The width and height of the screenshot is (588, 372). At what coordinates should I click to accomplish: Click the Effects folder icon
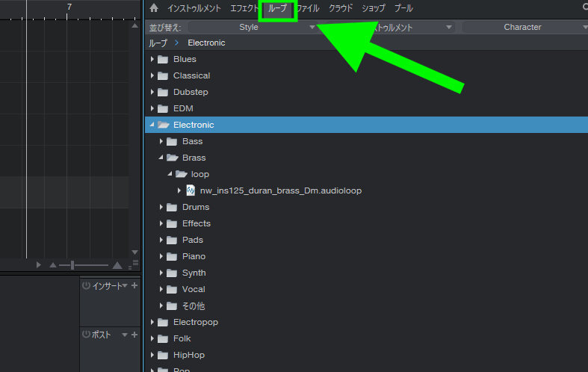[x=172, y=224]
